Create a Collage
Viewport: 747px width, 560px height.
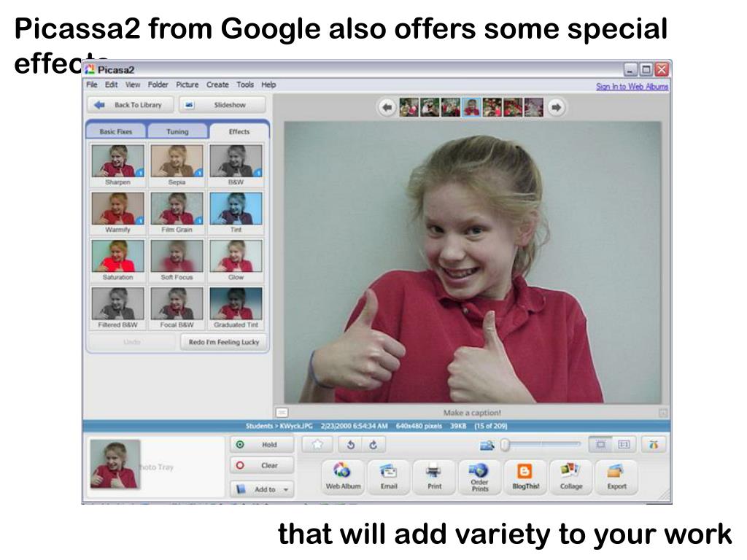click(571, 477)
